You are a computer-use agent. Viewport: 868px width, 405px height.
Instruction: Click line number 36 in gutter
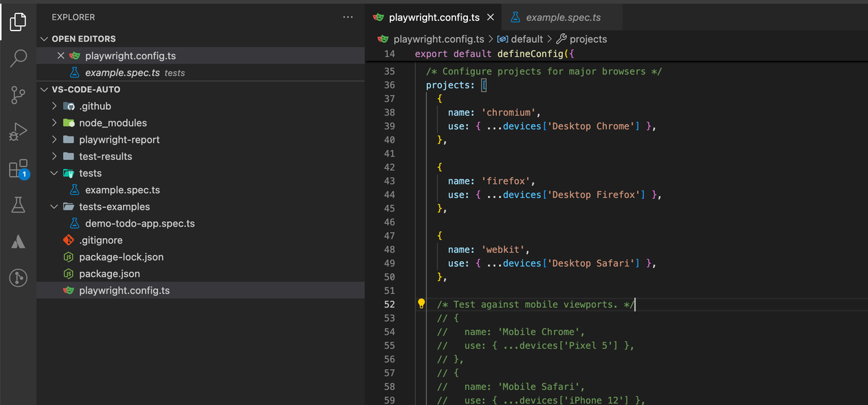click(x=389, y=85)
